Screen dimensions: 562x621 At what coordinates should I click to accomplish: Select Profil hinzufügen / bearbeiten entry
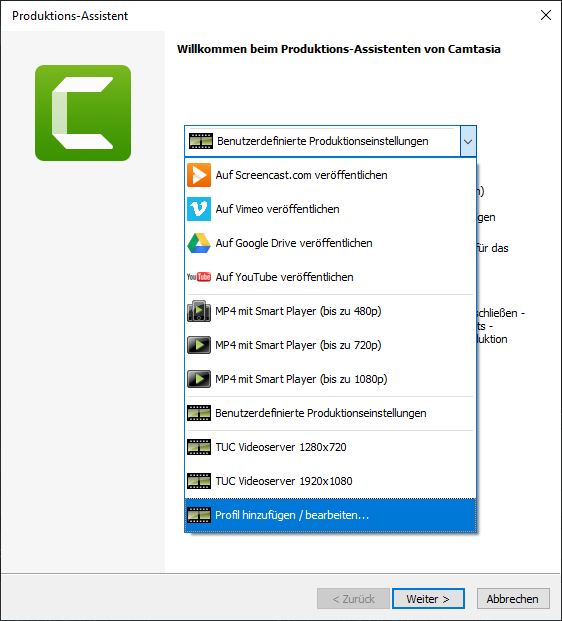click(330, 515)
